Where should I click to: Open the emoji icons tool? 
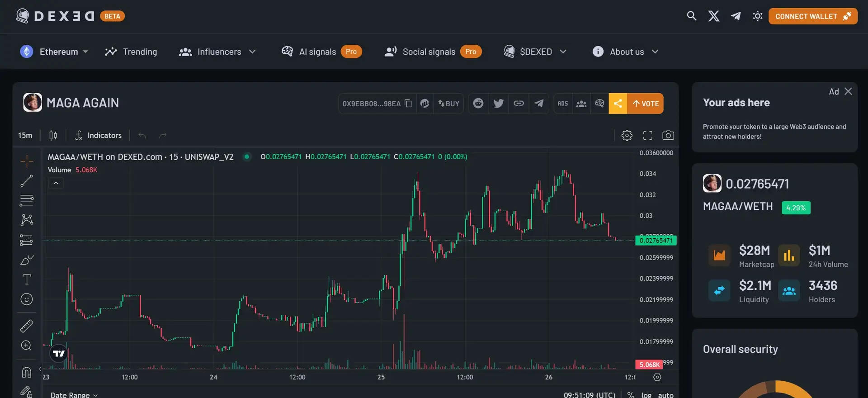(x=27, y=299)
